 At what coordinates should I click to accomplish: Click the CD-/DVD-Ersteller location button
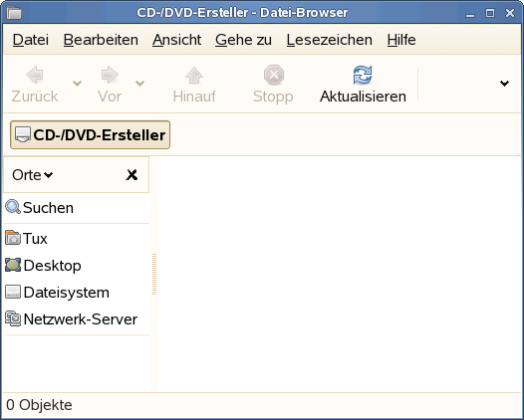click(91, 135)
